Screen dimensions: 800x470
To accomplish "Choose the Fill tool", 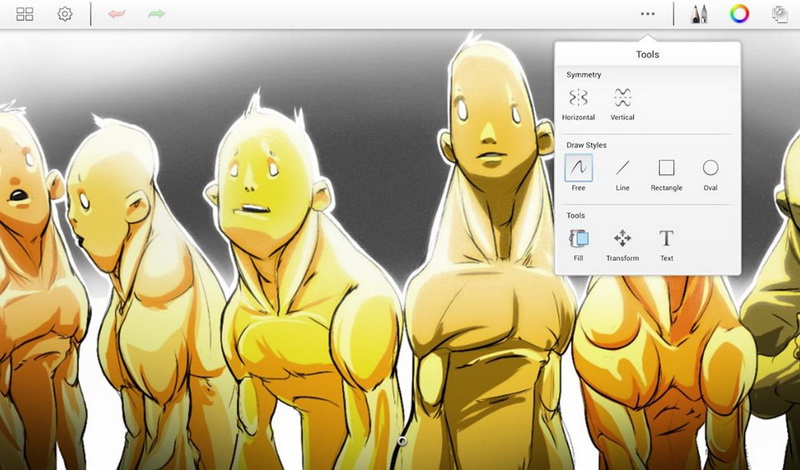I will 579,244.
